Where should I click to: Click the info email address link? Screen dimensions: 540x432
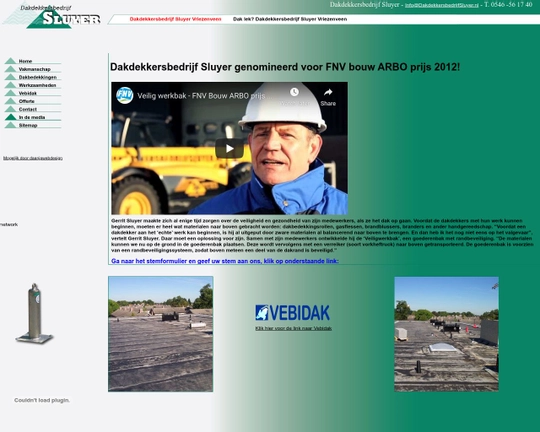(x=442, y=5)
